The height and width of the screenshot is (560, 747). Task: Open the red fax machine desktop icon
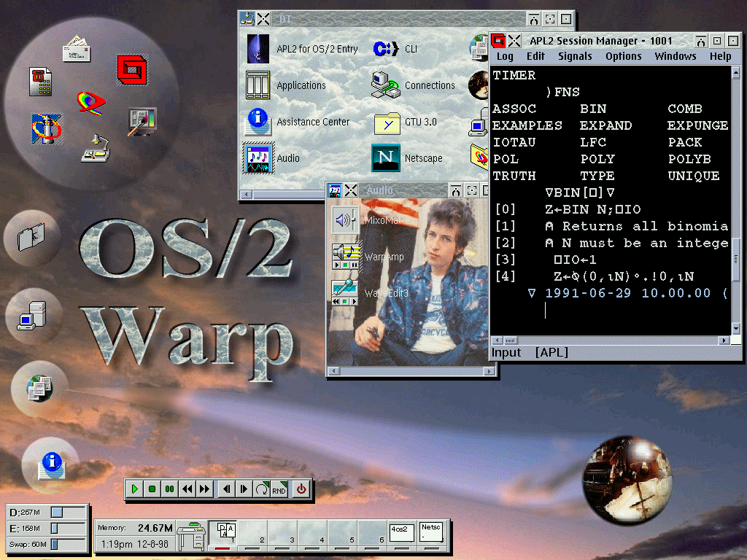point(41,82)
